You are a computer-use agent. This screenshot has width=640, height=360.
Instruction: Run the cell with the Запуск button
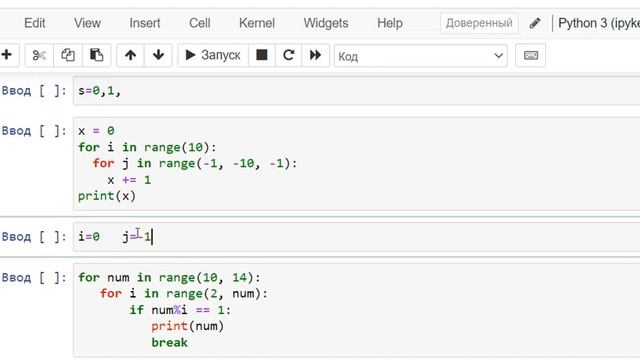[213, 55]
